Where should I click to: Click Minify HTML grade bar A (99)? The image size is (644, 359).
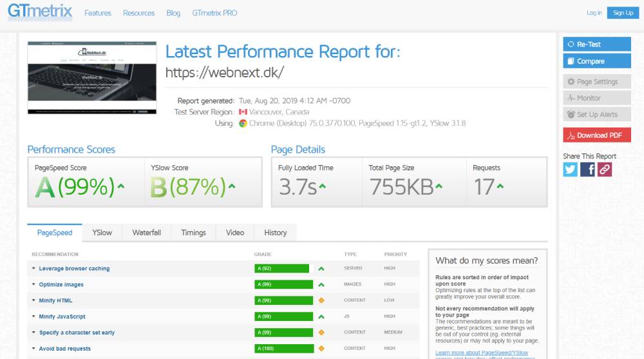tap(284, 300)
